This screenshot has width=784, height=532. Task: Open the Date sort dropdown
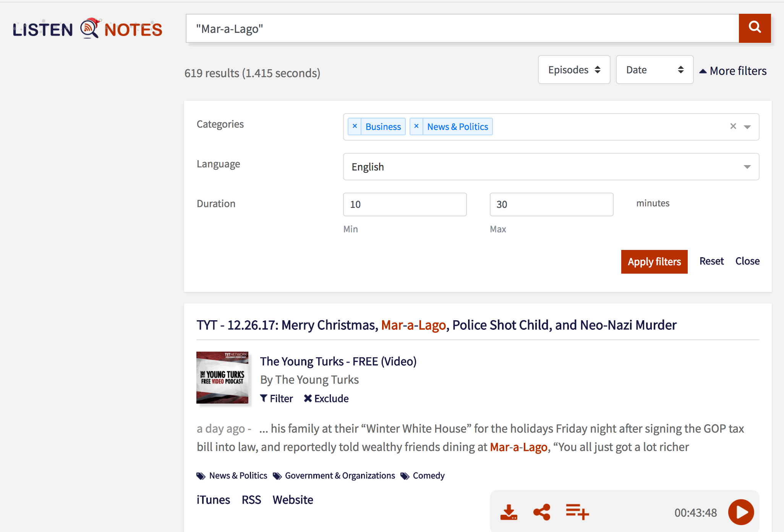click(654, 70)
